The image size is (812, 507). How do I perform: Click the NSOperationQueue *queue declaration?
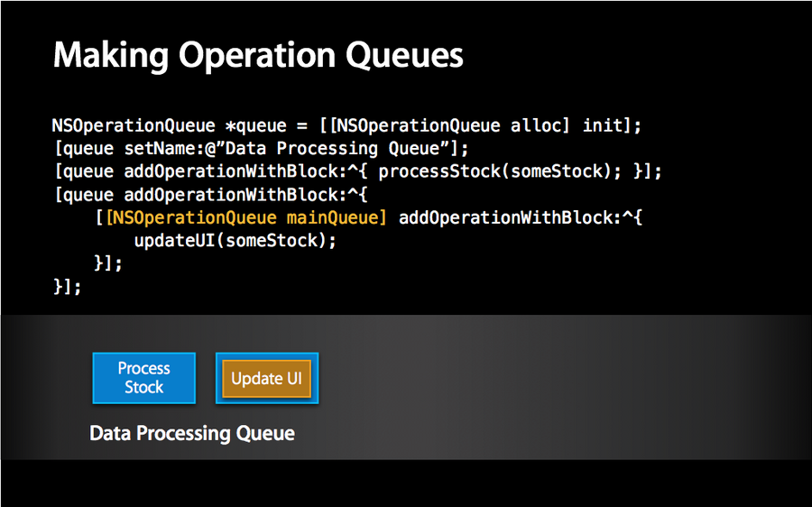170,125
